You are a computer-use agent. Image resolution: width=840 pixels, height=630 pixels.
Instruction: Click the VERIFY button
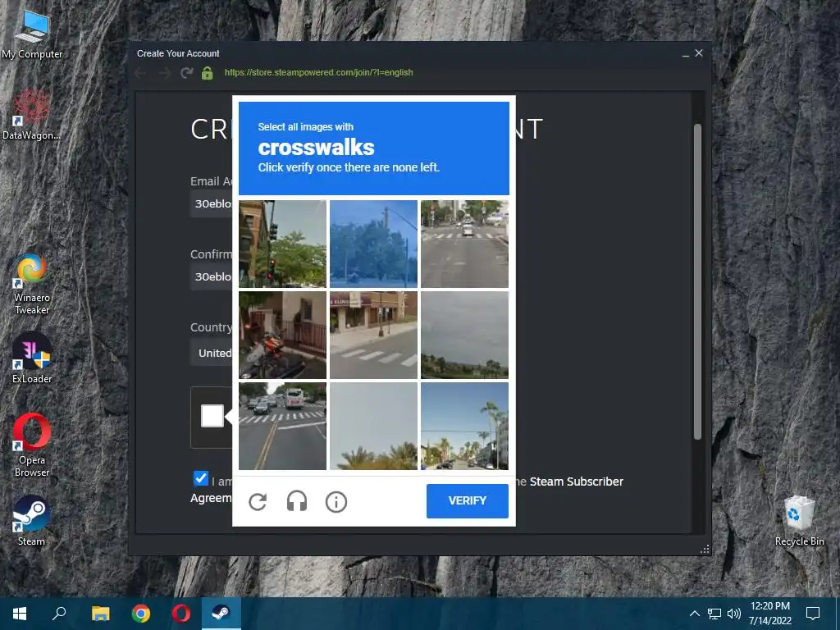tap(467, 500)
